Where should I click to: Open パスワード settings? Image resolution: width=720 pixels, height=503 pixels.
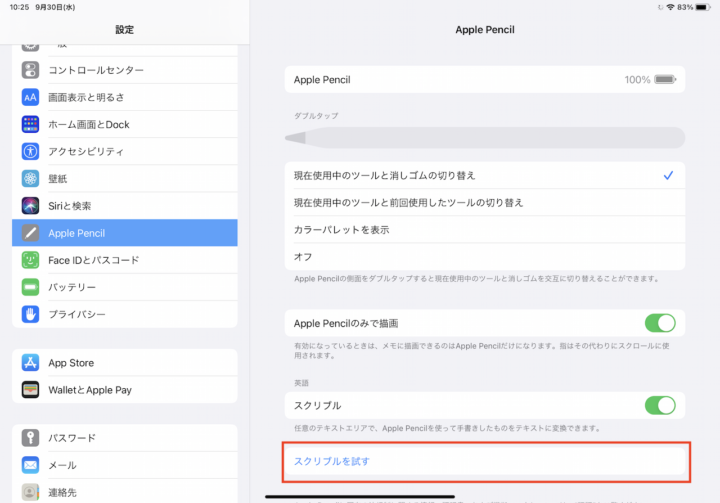tap(125, 438)
